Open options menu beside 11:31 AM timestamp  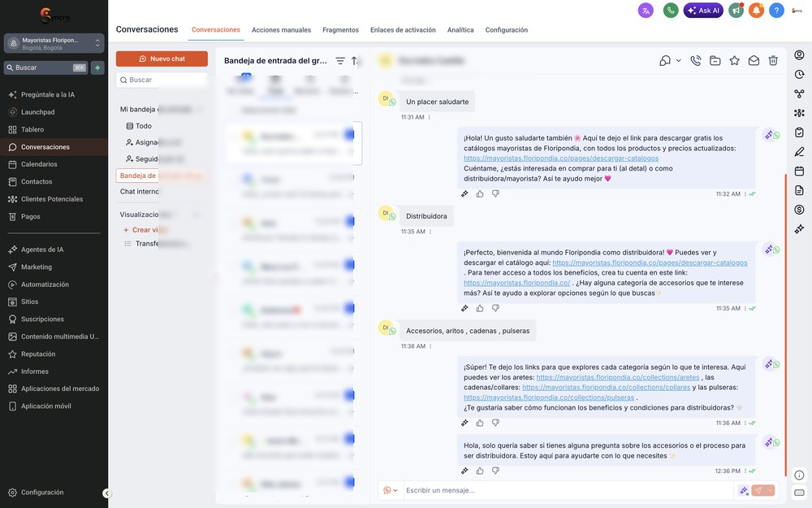pos(430,117)
